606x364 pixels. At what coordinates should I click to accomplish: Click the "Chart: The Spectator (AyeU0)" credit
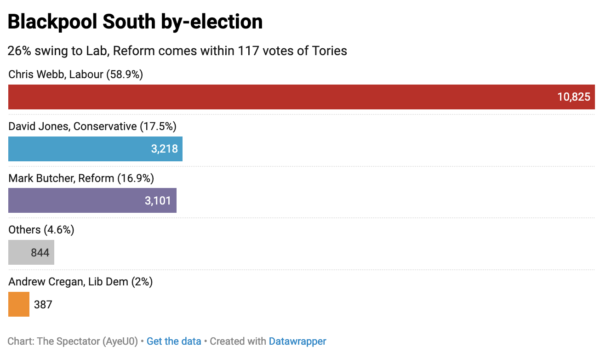coord(73,341)
